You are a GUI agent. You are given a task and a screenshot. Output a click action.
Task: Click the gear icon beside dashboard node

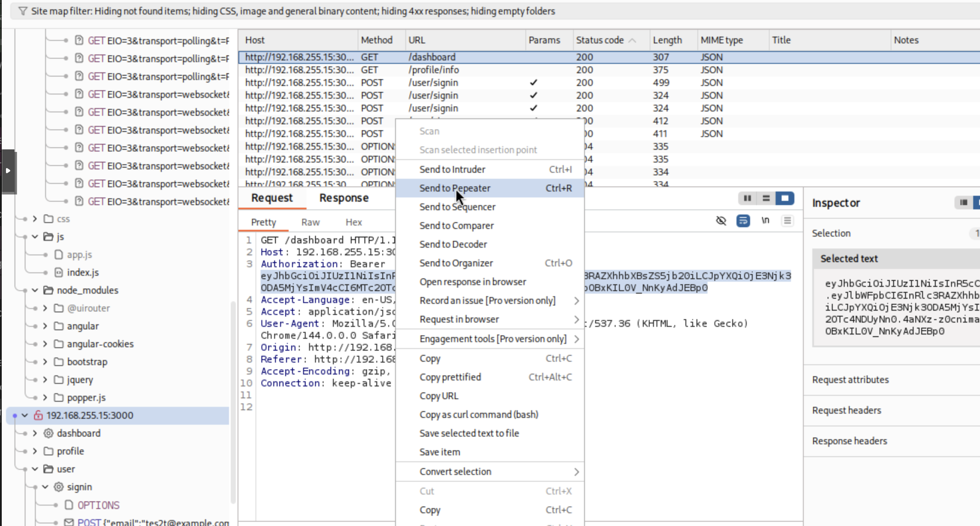pos(49,433)
